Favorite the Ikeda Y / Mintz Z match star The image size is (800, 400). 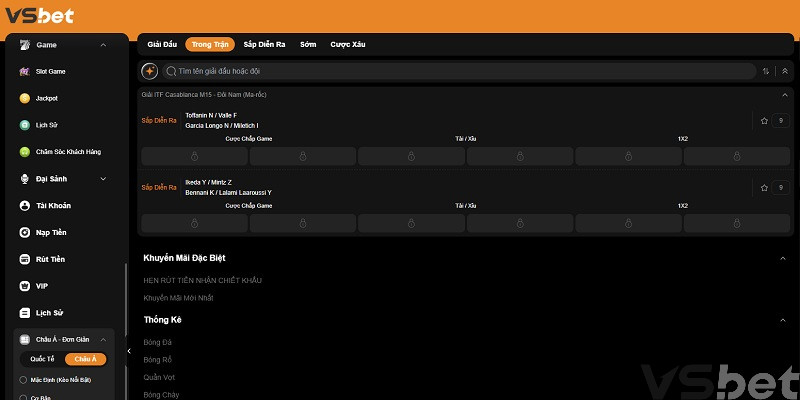pyautogui.click(x=764, y=188)
